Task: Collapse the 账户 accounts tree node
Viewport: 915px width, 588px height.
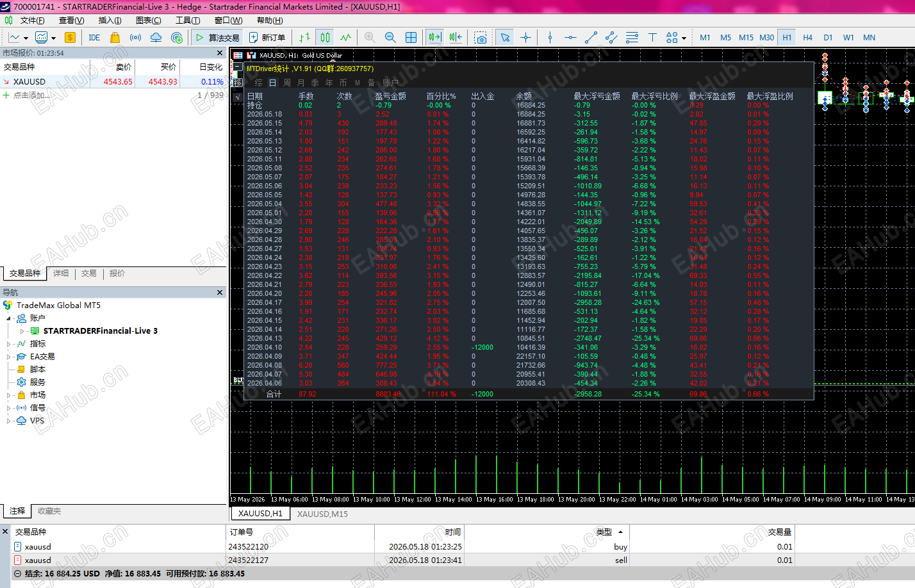Action: [x=9, y=318]
